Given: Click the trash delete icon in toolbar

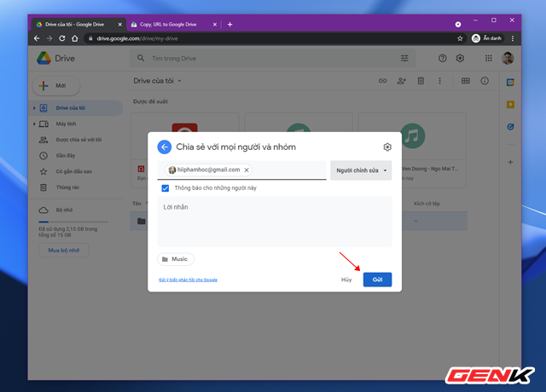Looking at the screenshot, I should click(x=421, y=81).
